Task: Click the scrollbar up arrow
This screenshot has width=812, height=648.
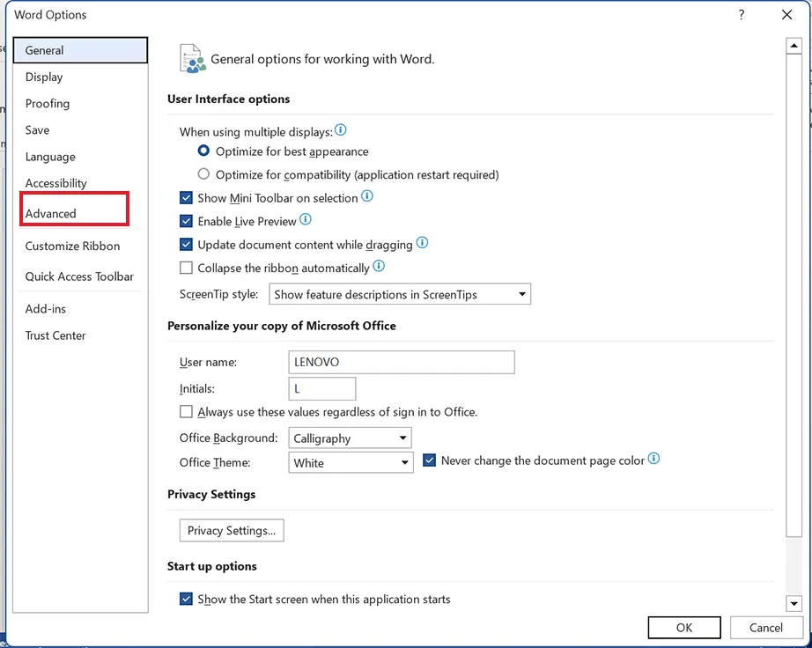Action: point(794,46)
